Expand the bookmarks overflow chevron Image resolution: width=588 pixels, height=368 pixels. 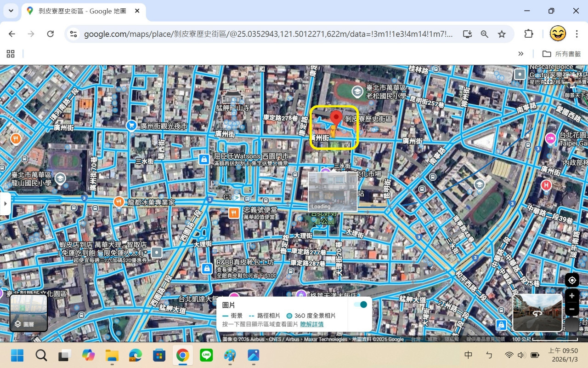520,54
